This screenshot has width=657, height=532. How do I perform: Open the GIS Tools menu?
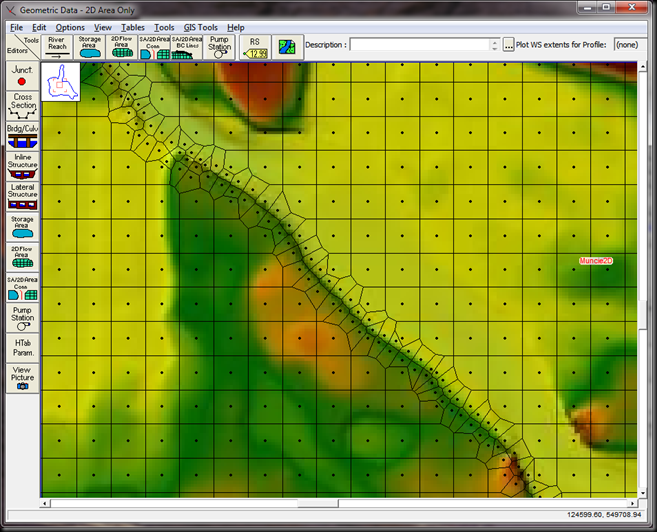click(200, 27)
